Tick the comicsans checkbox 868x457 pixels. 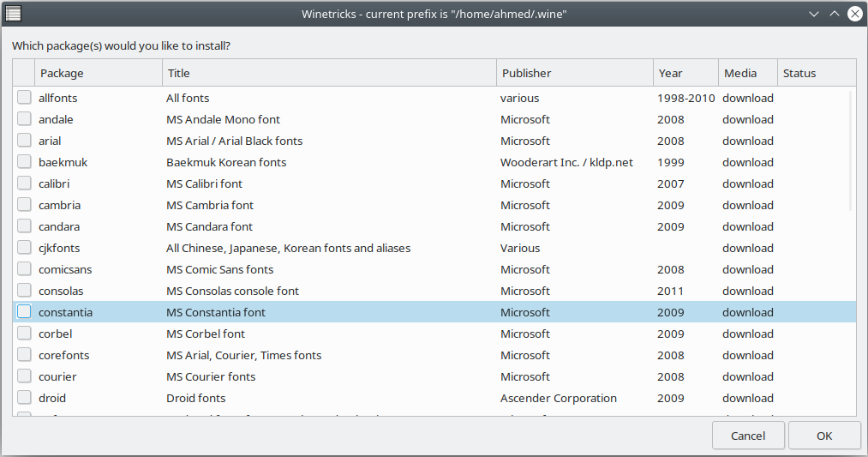click(x=24, y=268)
